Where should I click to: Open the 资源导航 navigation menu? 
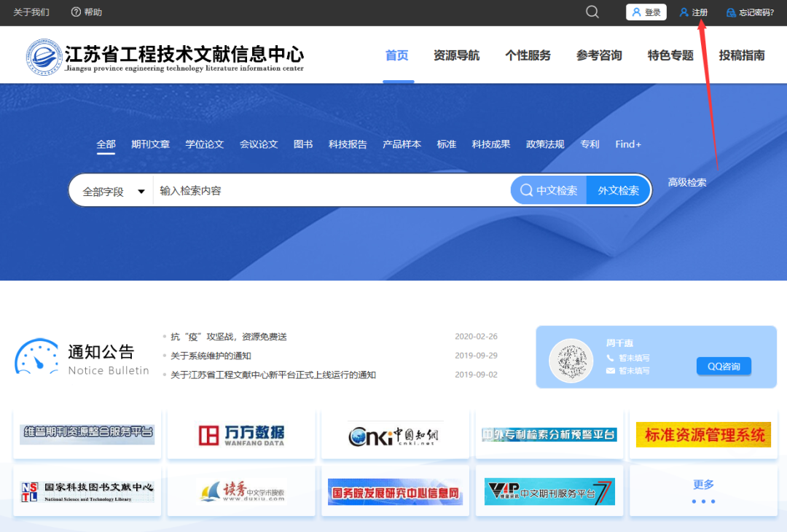click(x=456, y=55)
